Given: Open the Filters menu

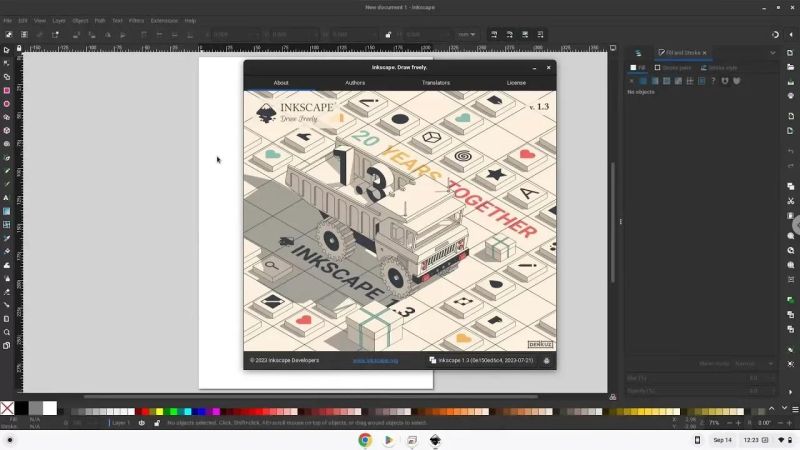Looking at the screenshot, I should (x=136, y=21).
